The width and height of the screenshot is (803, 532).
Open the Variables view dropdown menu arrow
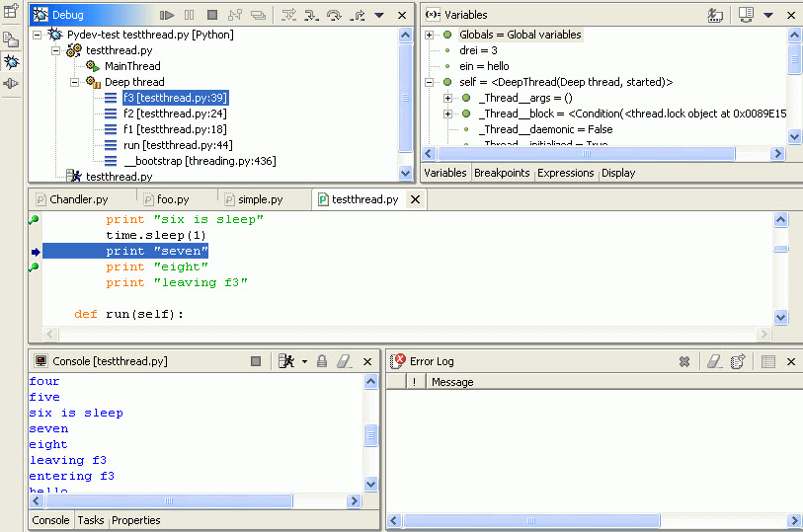[x=767, y=15]
